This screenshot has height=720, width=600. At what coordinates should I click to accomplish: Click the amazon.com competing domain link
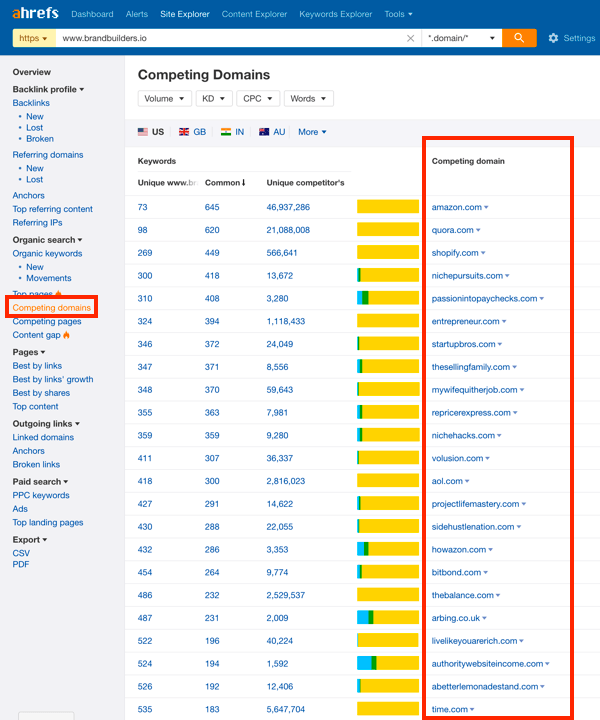[x=456, y=207]
